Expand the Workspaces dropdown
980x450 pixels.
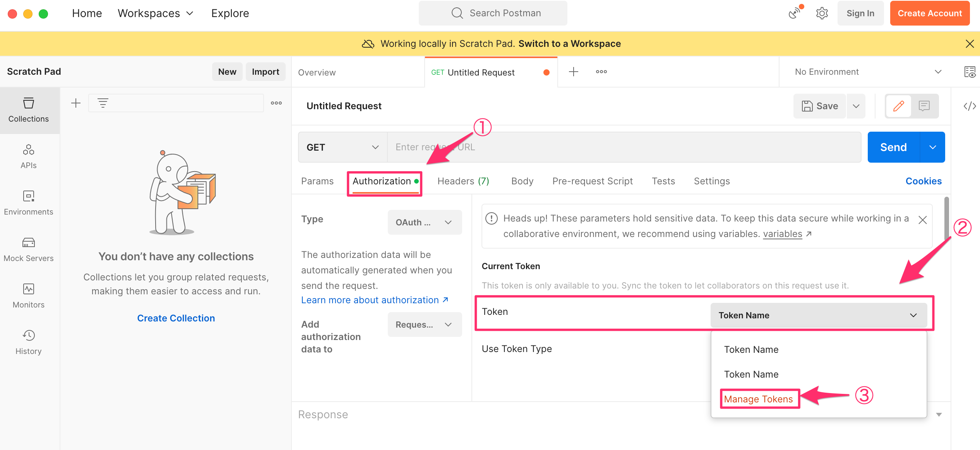[156, 13]
